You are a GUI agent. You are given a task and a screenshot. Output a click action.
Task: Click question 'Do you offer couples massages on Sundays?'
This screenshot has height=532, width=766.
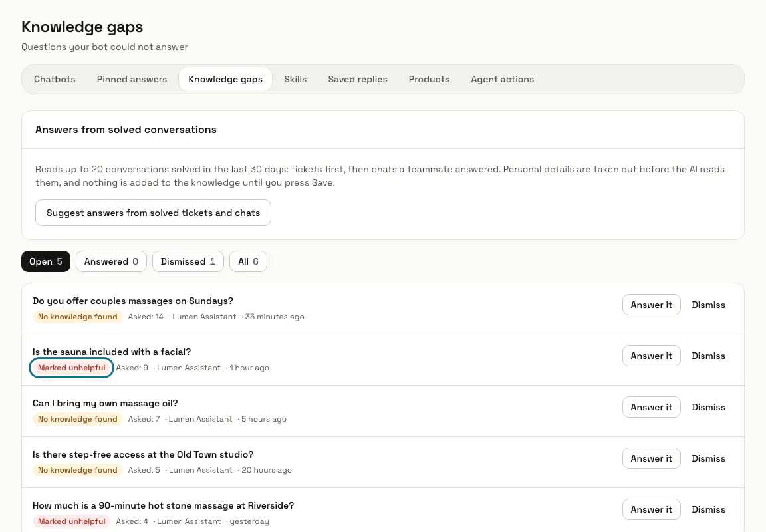click(133, 301)
